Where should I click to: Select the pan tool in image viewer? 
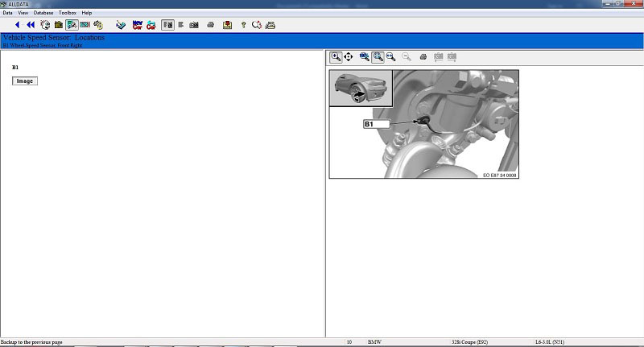click(x=349, y=57)
